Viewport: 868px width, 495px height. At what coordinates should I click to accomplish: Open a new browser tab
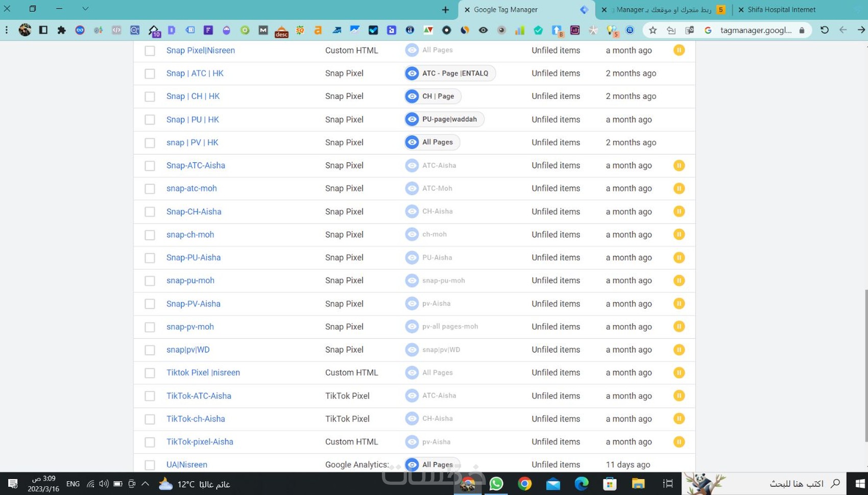coord(445,10)
